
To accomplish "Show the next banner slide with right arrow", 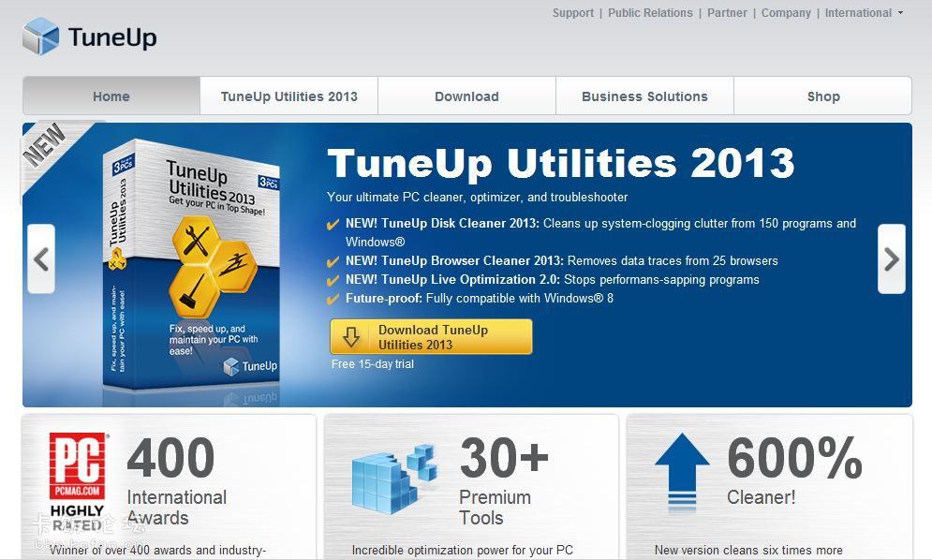I will [892, 258].
